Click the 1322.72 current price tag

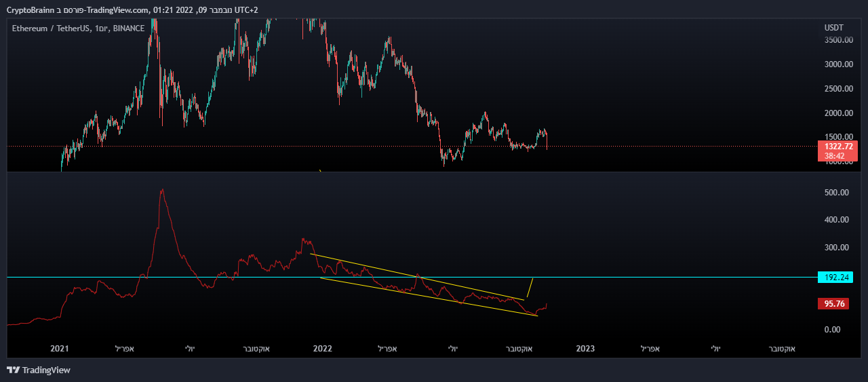(x=838, y=147)
